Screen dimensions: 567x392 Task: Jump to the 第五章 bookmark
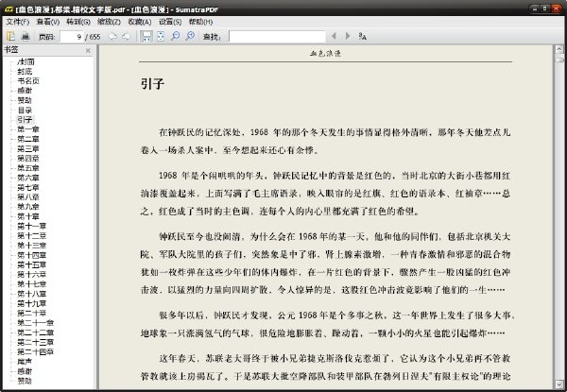[x=28, y=168]
